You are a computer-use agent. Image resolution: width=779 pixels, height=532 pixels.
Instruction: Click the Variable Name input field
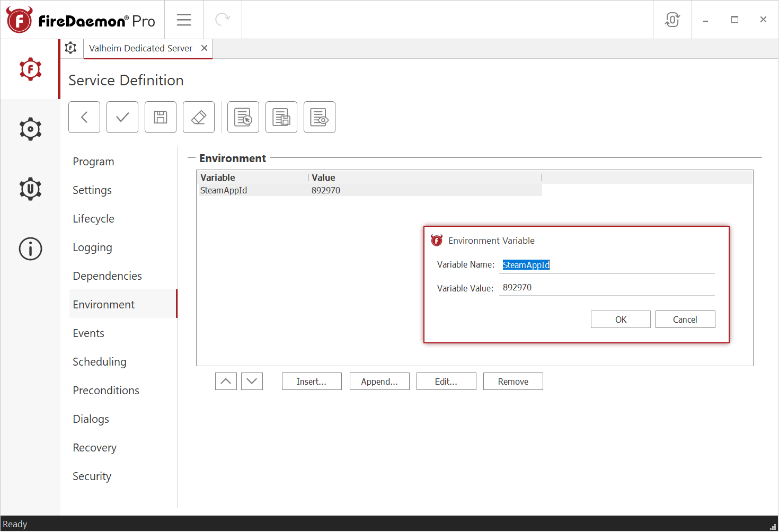tap(607, 265)
